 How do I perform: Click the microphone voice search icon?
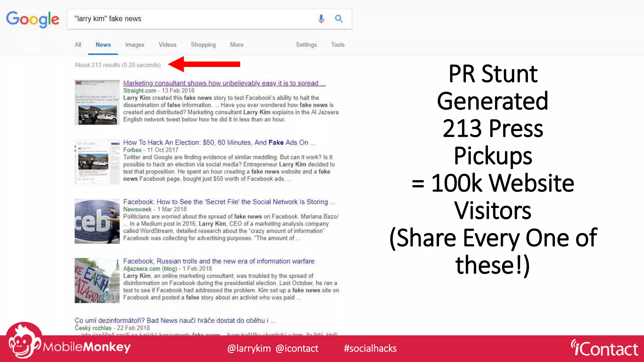pyautogui.click(x=321, y=19)
